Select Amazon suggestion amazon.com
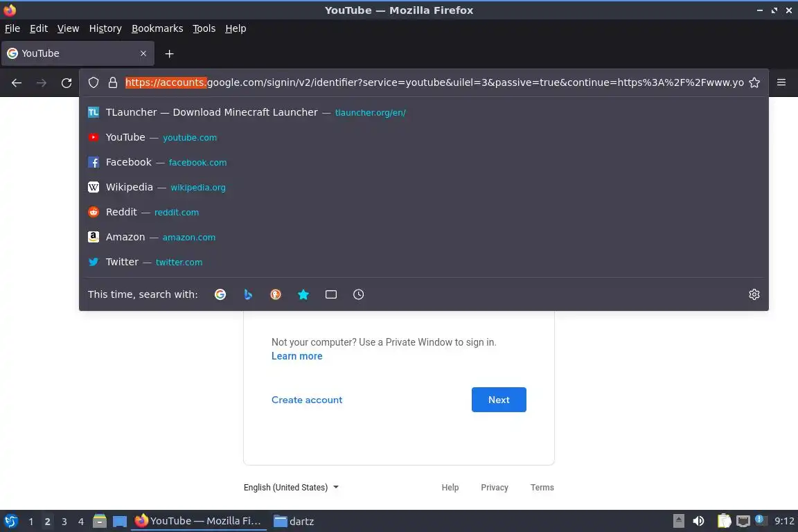 coord(423,237)
